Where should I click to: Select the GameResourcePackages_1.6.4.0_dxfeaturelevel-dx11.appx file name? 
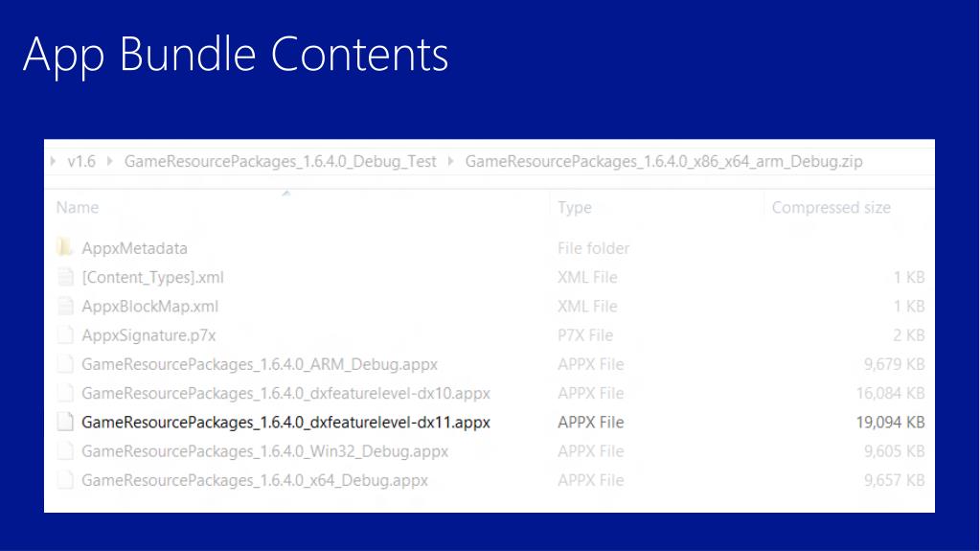pyautogui.click(x=285, y=423)
